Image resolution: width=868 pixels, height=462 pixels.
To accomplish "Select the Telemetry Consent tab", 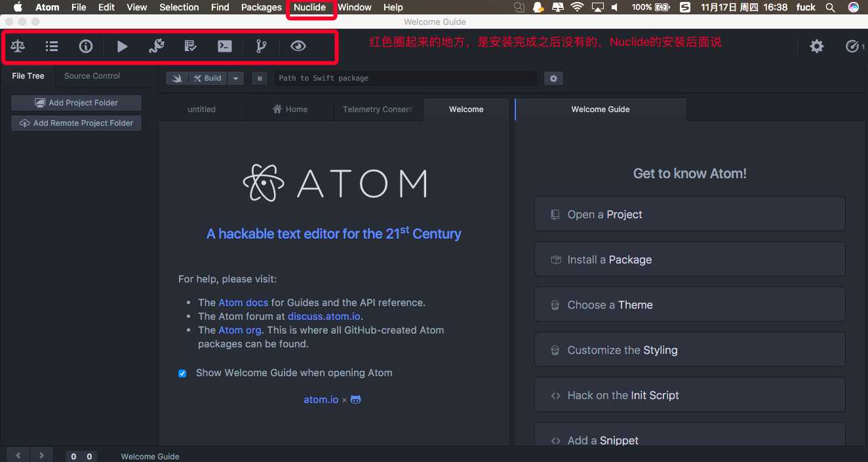I will pos(378,109).
